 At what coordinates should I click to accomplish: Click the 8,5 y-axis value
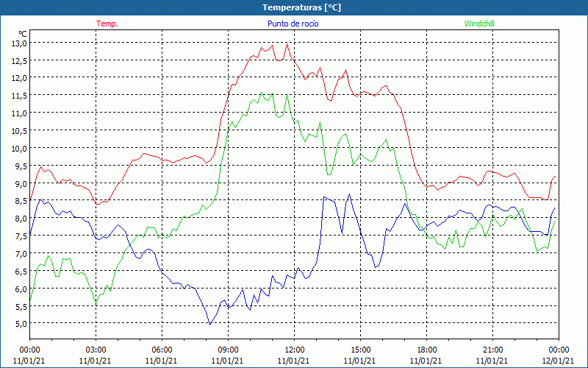[x=21, y=200]
